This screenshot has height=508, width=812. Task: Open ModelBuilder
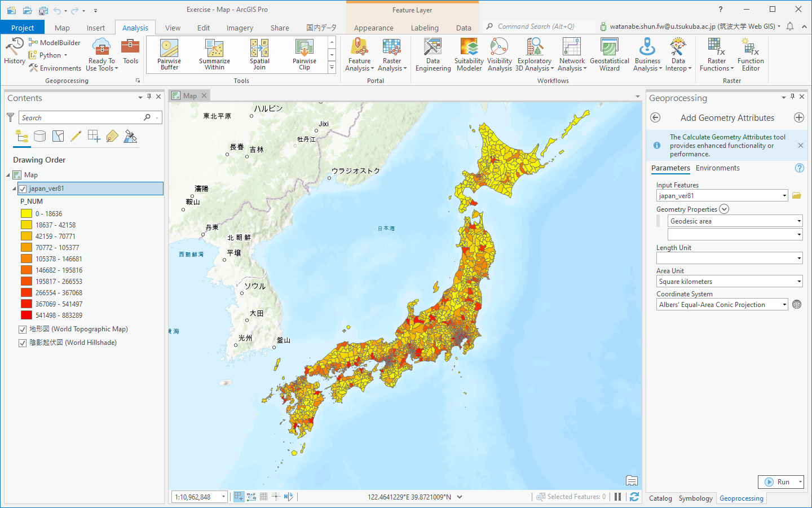pyautogui.click(x=55, y=42)
